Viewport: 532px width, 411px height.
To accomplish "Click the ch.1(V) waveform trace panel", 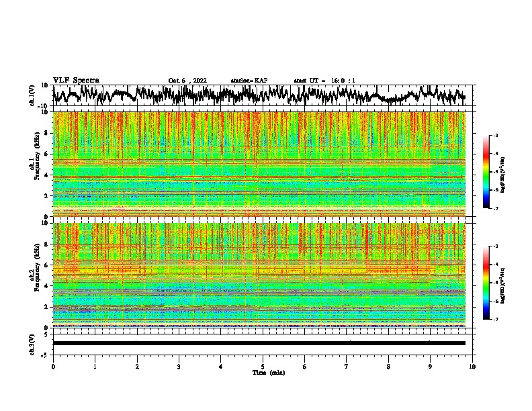I will coord(264,95).
